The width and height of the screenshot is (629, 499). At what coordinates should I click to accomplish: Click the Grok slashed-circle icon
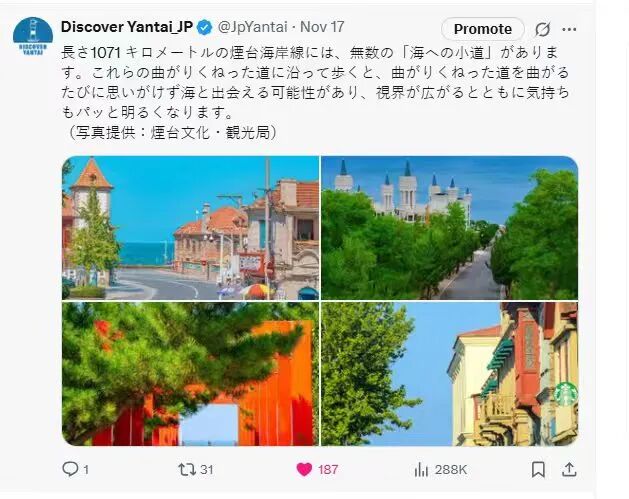tap(542, 29)
